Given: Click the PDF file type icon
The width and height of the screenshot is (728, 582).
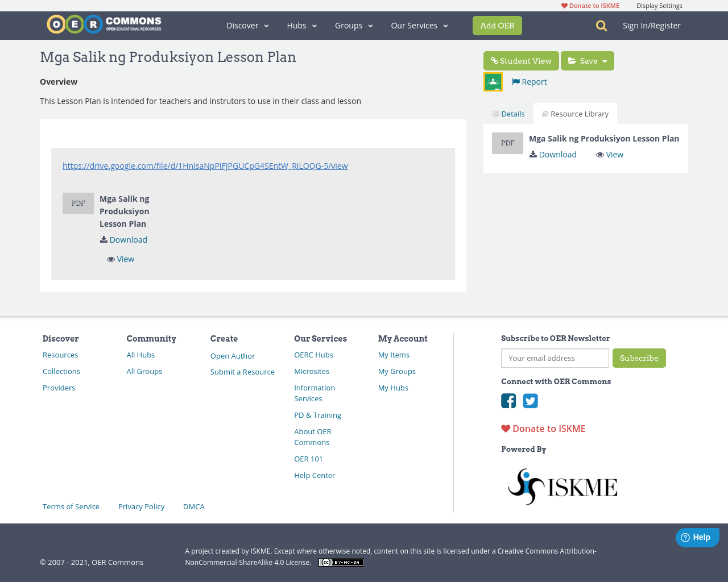Looking at the screenshot, I should 78,202.
